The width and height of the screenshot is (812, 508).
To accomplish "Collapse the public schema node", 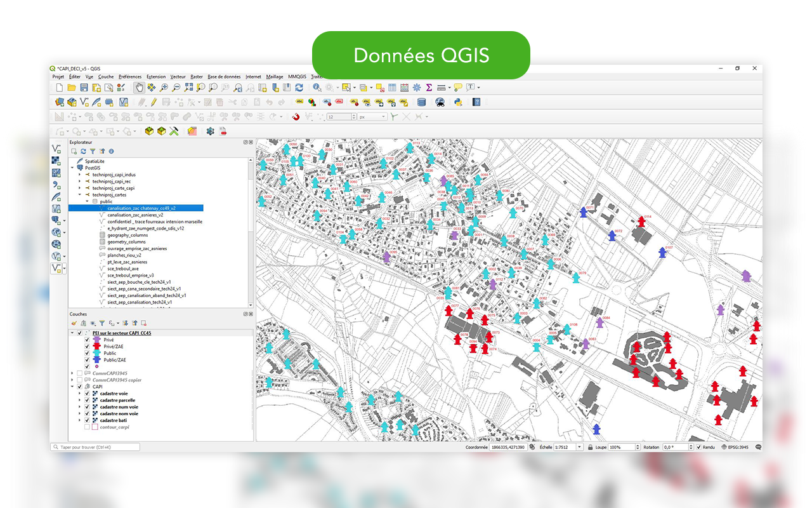I will [x=87, y=201].
